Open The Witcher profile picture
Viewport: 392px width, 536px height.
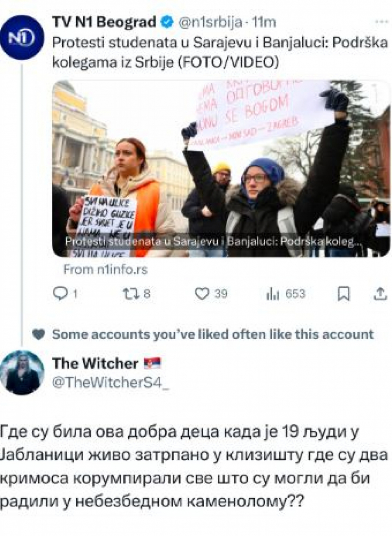(x=22, y=372)
